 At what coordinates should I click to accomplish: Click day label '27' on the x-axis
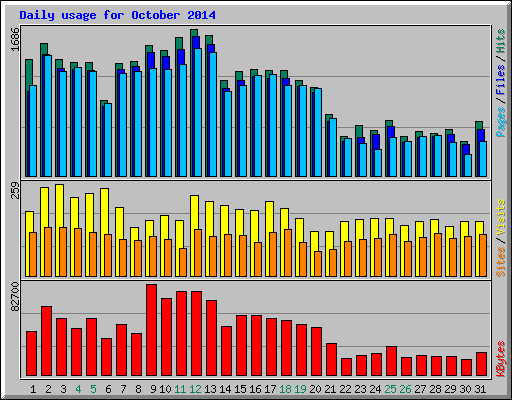tap(420, 389)
